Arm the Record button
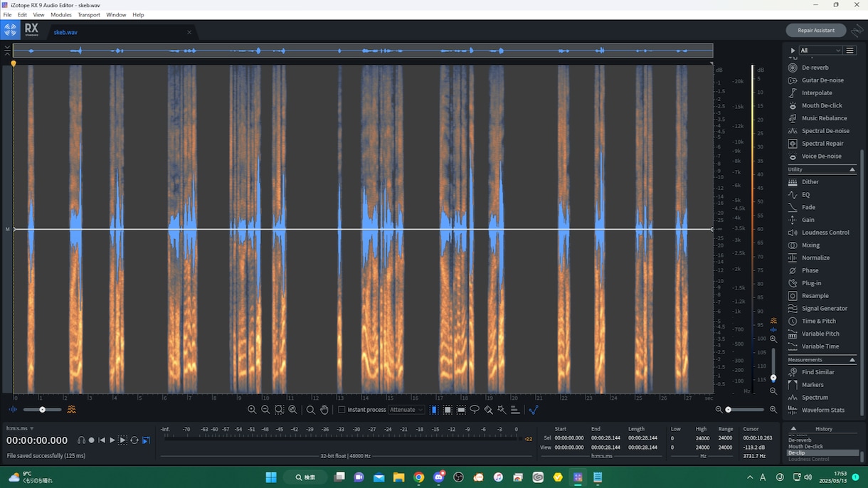The image size is (868, 488). [x=91, y=440]
